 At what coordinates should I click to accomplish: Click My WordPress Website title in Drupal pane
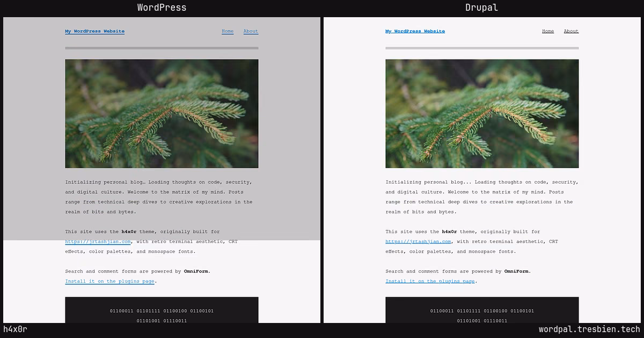(x=415, y=31)
